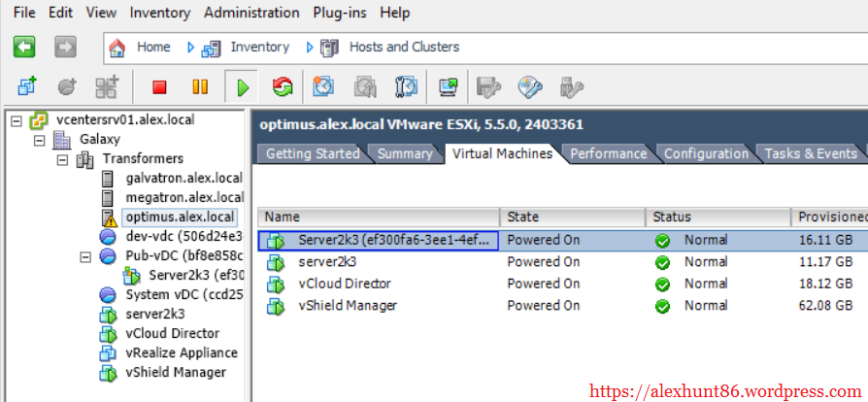Click the green Power On play icon

[x=242, y=87]
